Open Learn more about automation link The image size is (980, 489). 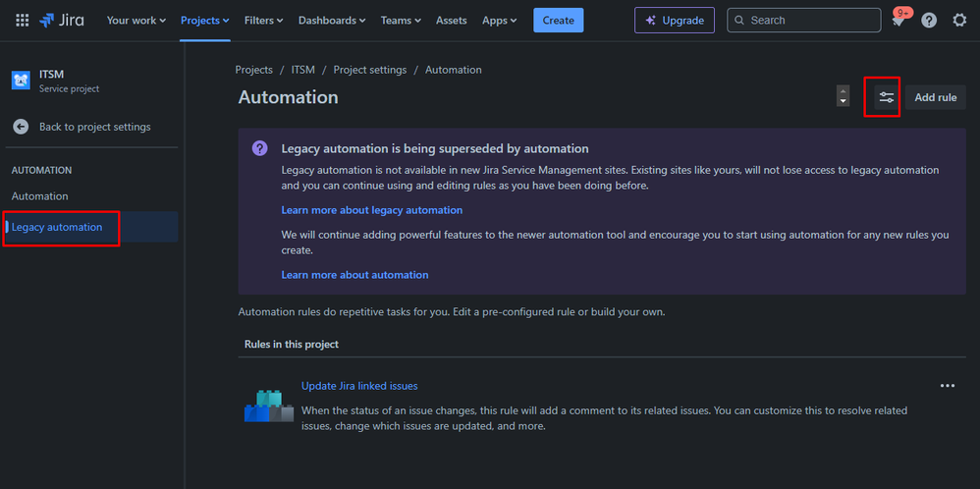[x=355, y=275]
